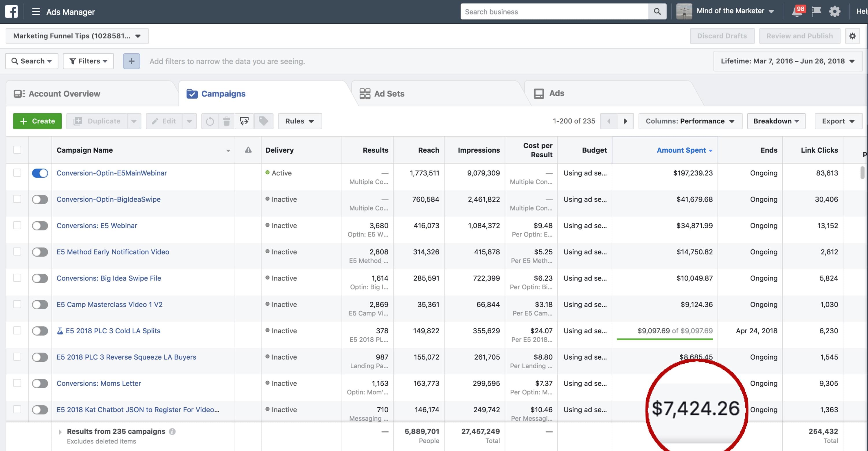
Task: Click the Mind of the Marketer avatar
Action: pyautogui.click(x=684, y=12)
